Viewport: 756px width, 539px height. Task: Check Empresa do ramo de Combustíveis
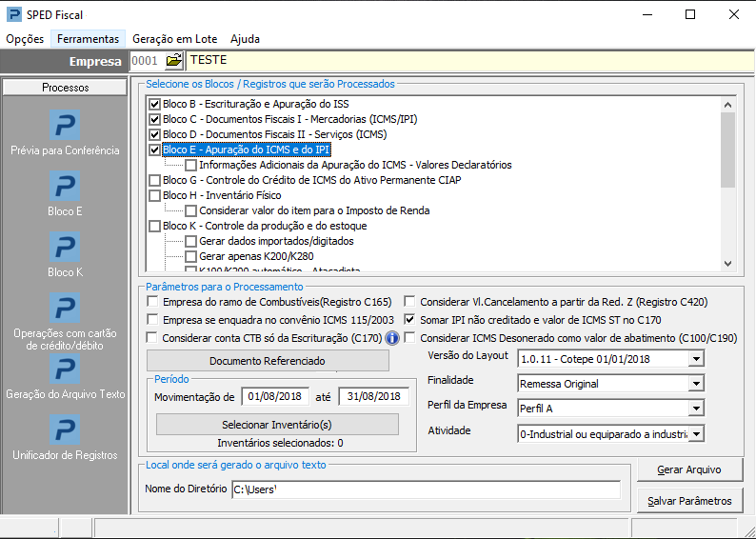point(152,302)
